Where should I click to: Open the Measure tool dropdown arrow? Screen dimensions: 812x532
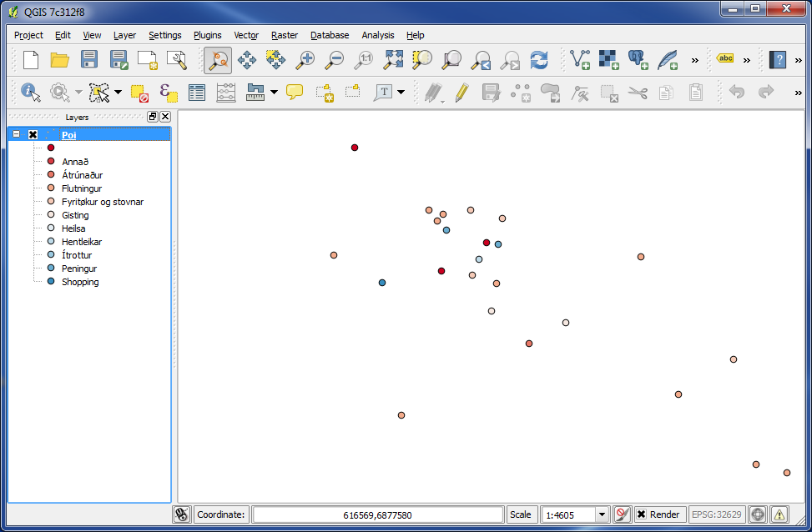pyautogui.click(x=274, y=93)
